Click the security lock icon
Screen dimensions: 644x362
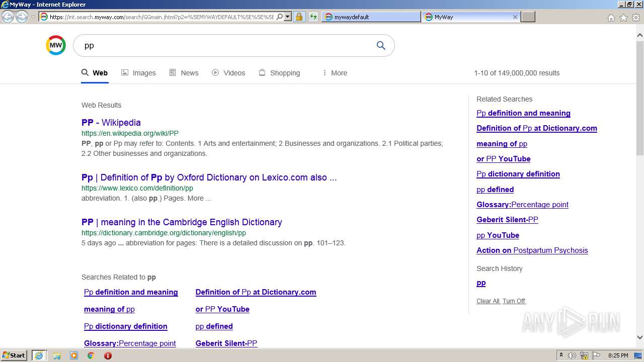299,17
